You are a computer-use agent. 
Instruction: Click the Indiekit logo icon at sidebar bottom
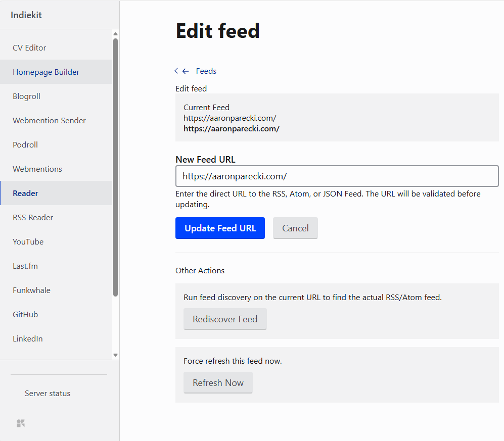pyautogui.click(x=21, y=423)
